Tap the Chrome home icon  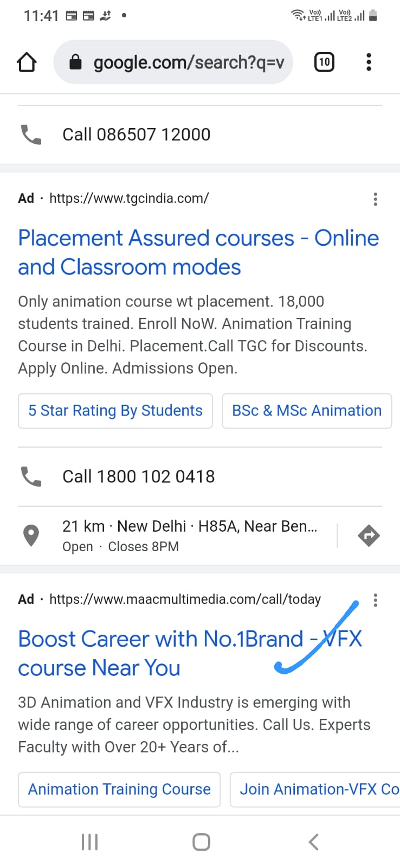[27, 62]
